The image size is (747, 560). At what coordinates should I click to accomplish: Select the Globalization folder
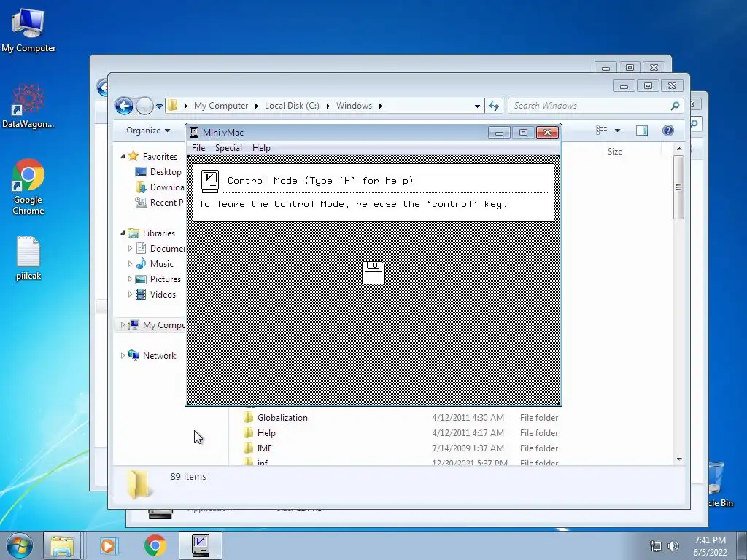282,418
